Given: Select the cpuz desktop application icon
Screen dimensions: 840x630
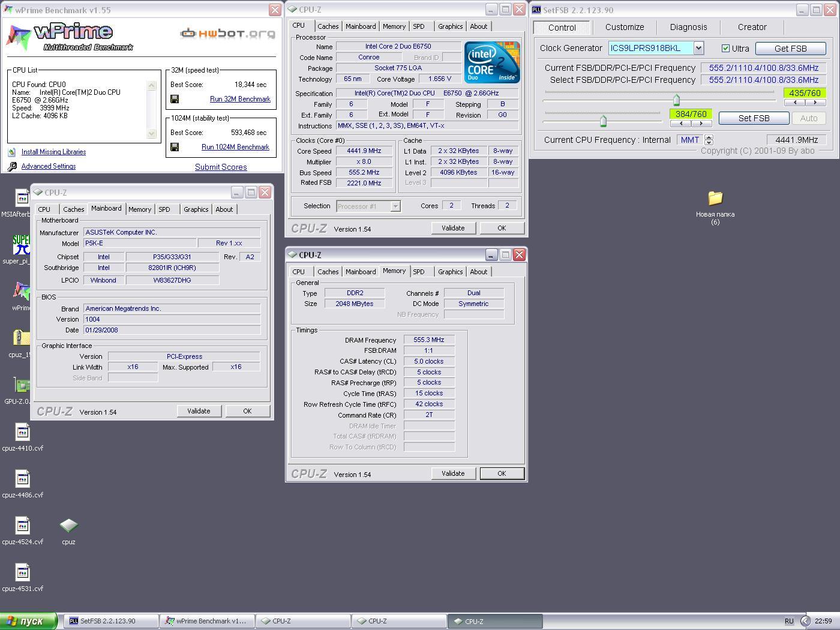Looking at the screenshot, I should pos(68,526).
